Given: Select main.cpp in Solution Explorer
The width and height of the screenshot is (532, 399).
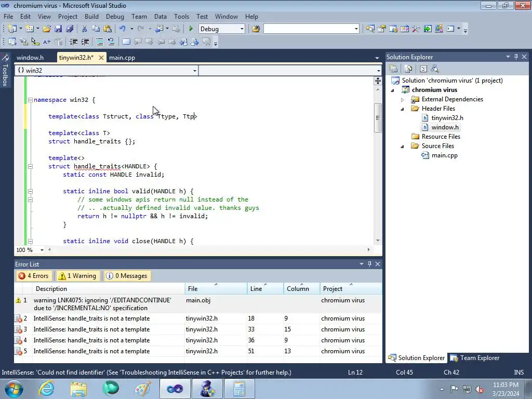Looking at the screenshot, I should coord(445,155).
